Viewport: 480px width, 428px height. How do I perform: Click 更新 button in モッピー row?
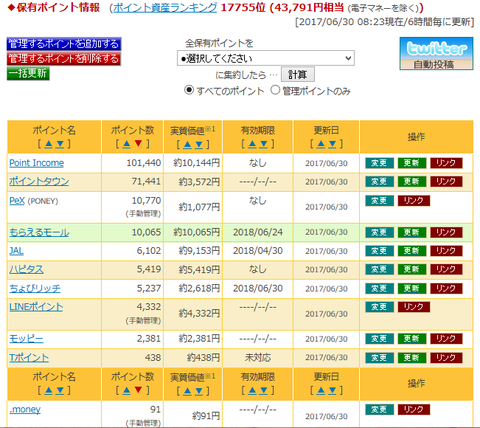(412, 339)
